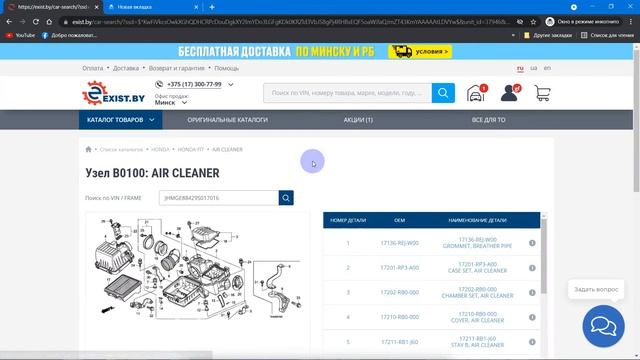Image resolution: width=640 pixels, height=360 pixels.
Task: Expand Минск office selector
Action: tap(171, 102)
